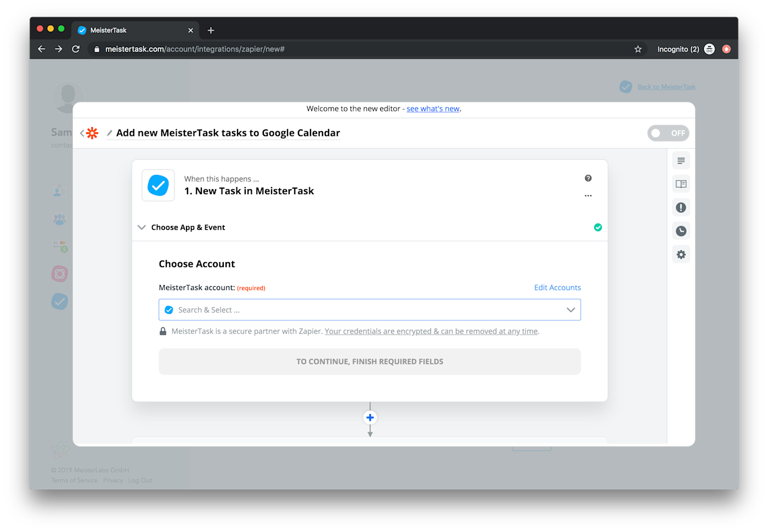Open the clock task history icon
Screen dimensions: 768x532
point(681,231)
